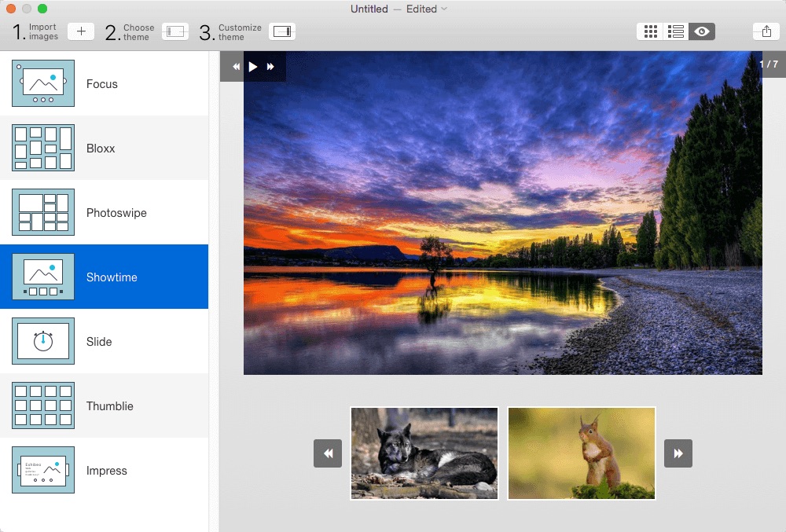
Task: Toggle the eye preview mode
Action: [x=702, y=31]
